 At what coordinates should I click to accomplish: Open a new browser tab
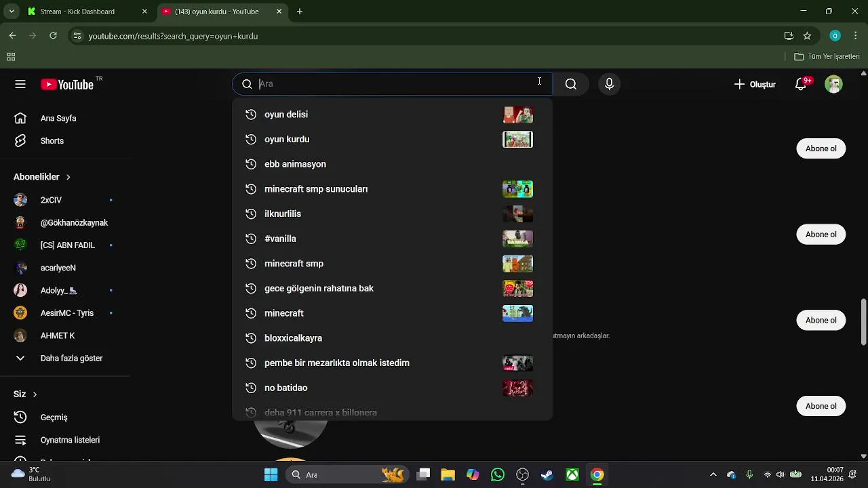pyautogui.click(x=300, y=12)
